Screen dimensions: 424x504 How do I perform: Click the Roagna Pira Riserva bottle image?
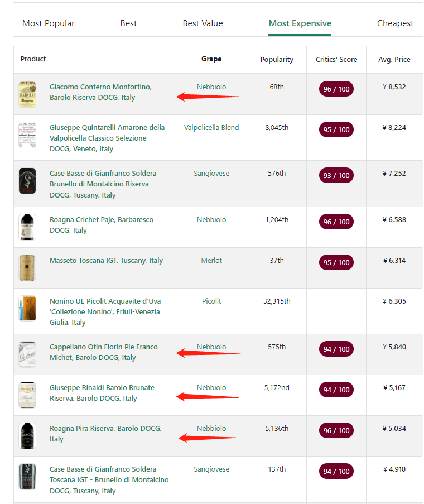[27, 436]
